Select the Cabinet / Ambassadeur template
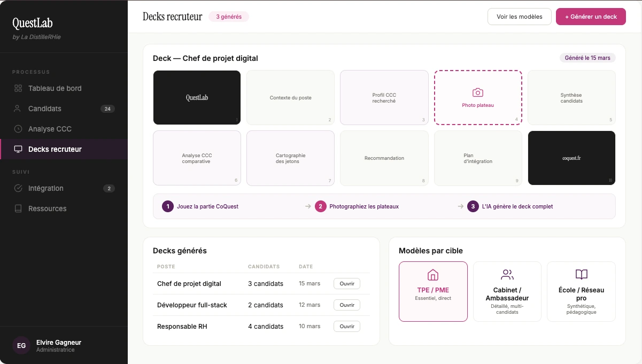 (x=507, y=291)
